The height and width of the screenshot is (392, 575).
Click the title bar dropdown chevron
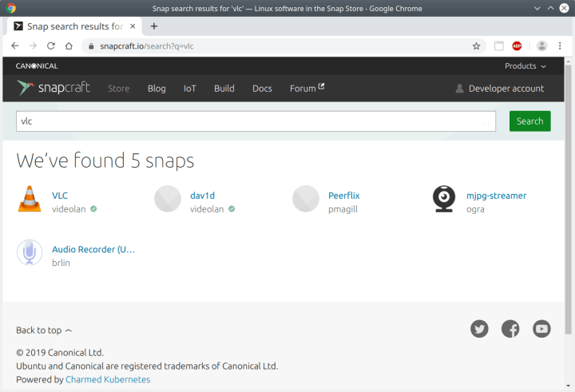point(537,8)
